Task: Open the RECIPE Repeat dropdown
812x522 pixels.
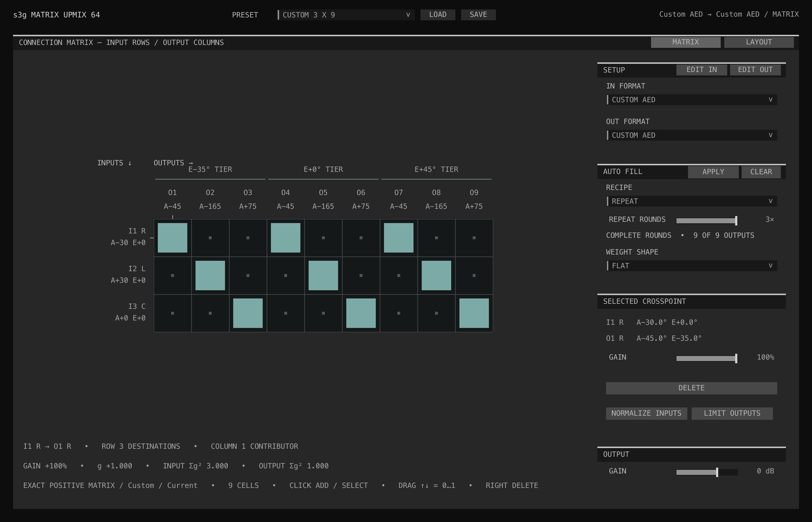Action: click(x=691, y=201)
